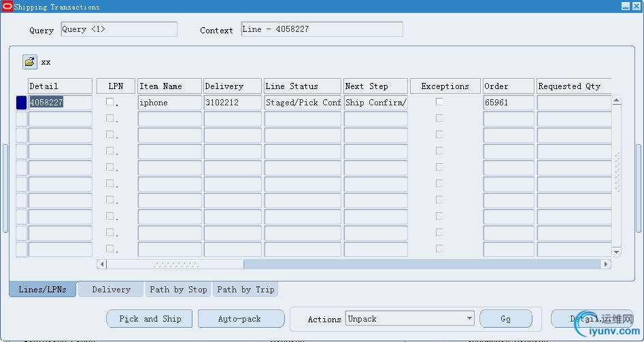The image size is (644, 342).
Task: Open the Path by Trip tab
Action: tap(245, 290)
